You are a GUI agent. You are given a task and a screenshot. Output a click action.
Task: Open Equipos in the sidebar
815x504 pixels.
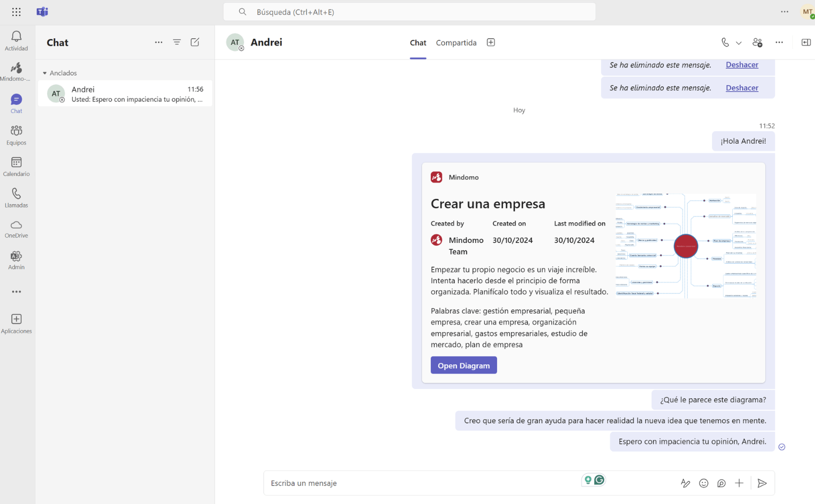tap(16, 135)
